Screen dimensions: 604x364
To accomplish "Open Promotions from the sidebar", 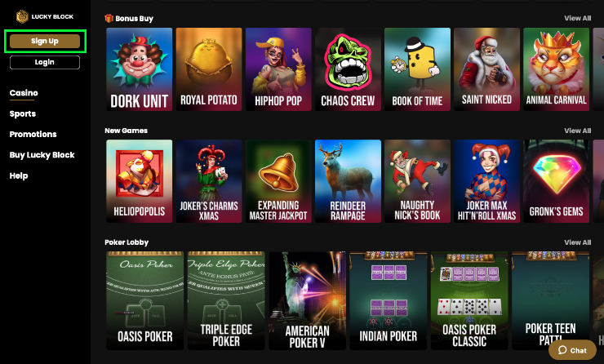I will point(33,134).
